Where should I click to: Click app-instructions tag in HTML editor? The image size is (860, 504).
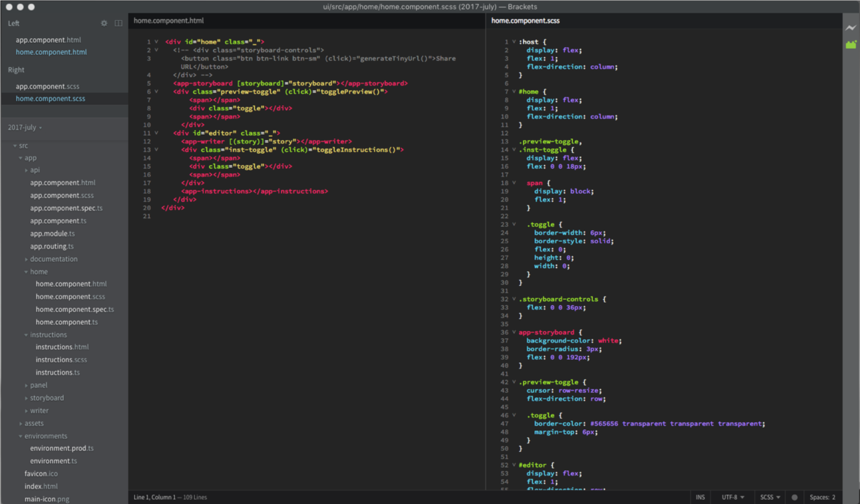[254, 191]
